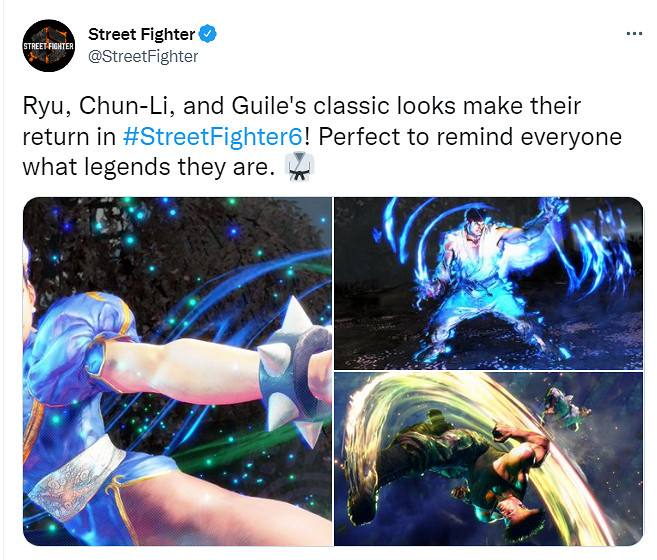Viewport: 657px width, 560px height.
Task: Click the airborne opponent in Guile's image
Action: click(x=566, y=409)
